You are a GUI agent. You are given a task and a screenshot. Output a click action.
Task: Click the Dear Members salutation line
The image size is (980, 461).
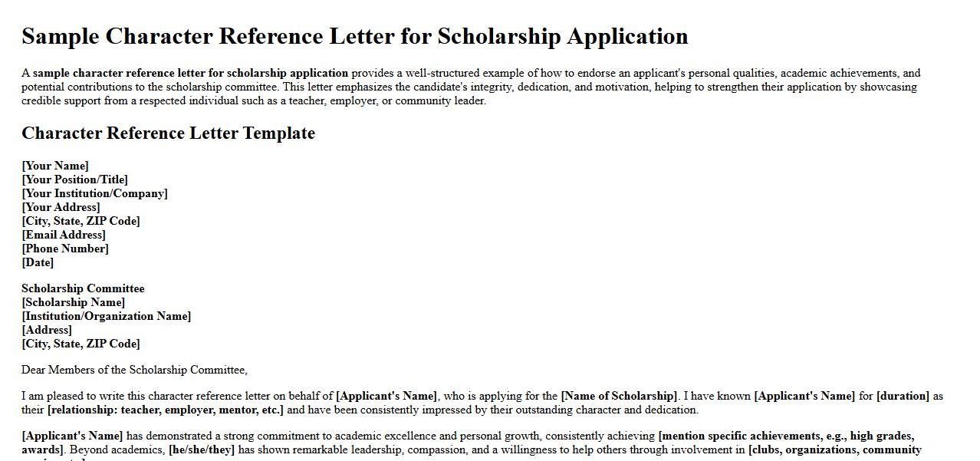click(x=134, y=370)
